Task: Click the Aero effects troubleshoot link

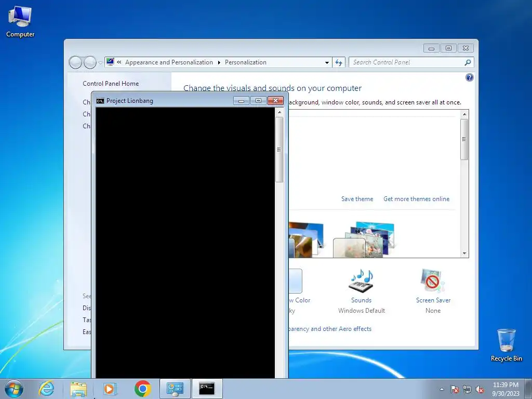Action: (330, 329)
